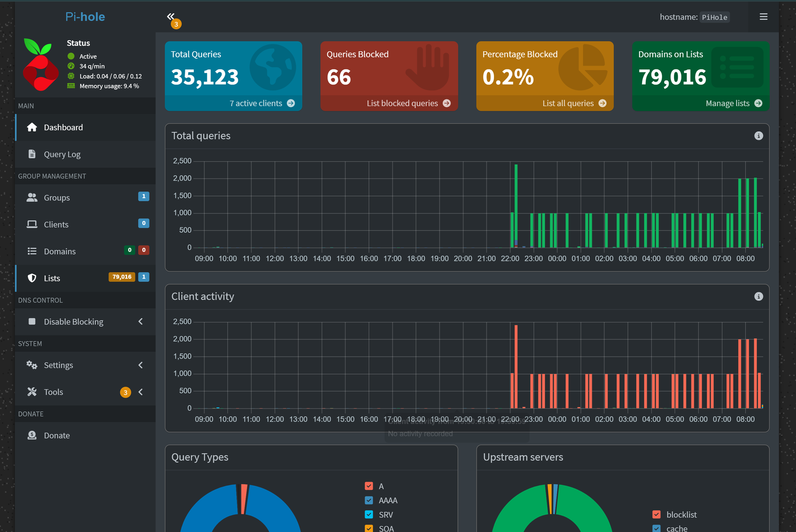Click the 35,123 total queries value

205,77
